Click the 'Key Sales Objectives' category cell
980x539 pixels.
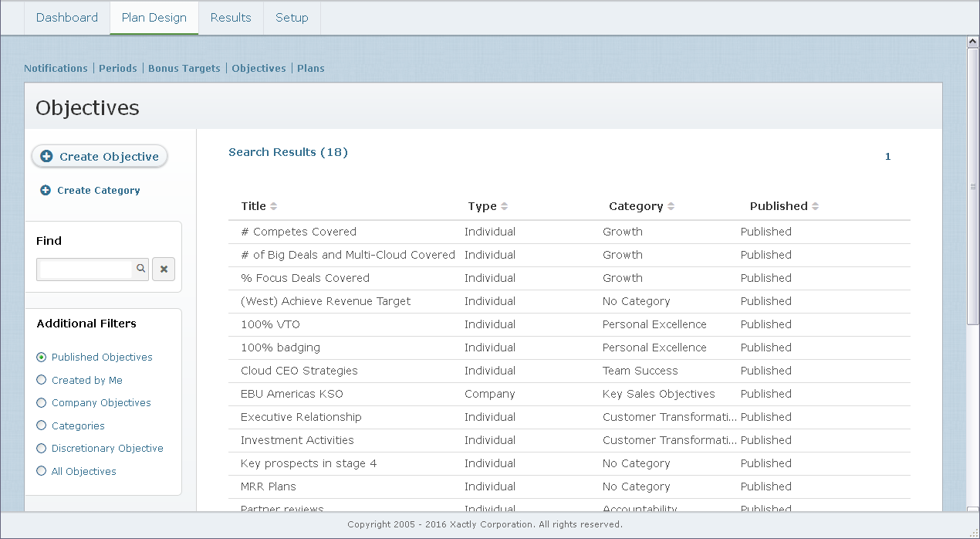click(x=659, y=394)
